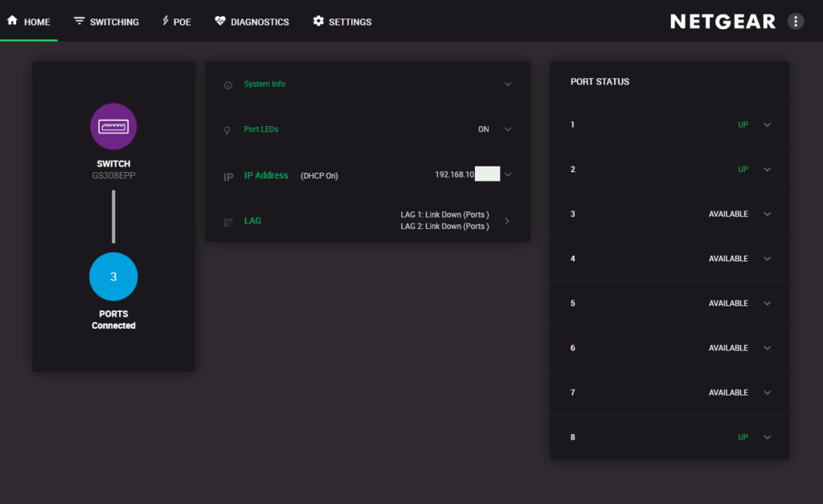The width and height of the screenshot is (823, 504).
Task: Click the Home house icon
Action: click(12, 20)
